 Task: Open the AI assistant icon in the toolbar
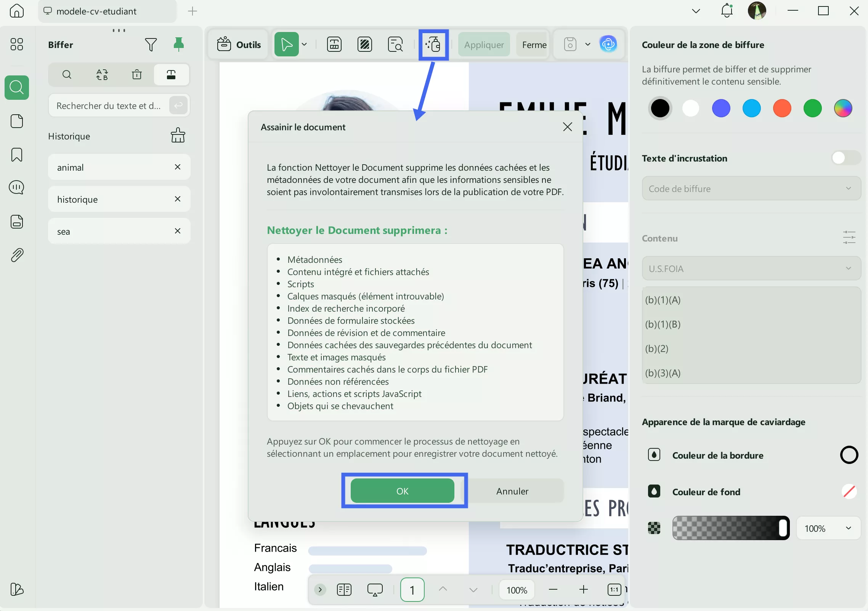[608, 45]
